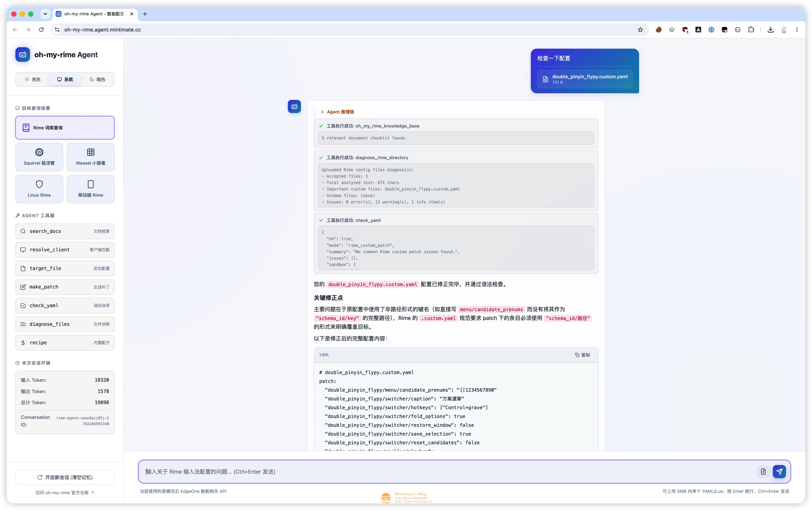Open the attached double_pinyin_flypy.custom.yaml file chip
Screen dimensions: 812x510
[x=585, y=79]
